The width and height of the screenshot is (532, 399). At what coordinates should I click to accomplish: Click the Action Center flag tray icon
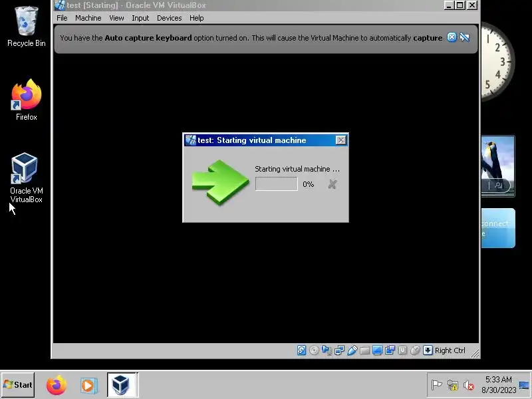click(436, 385)
